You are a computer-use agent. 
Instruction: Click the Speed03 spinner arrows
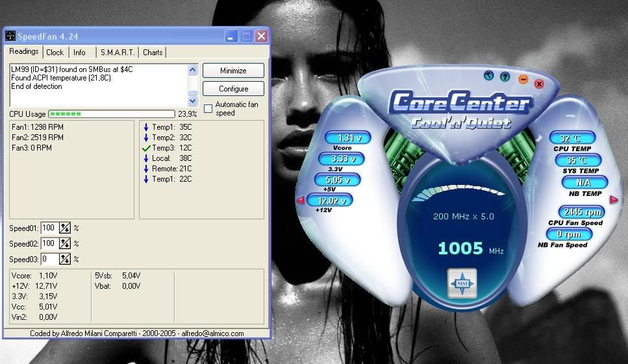coord(64,259)
